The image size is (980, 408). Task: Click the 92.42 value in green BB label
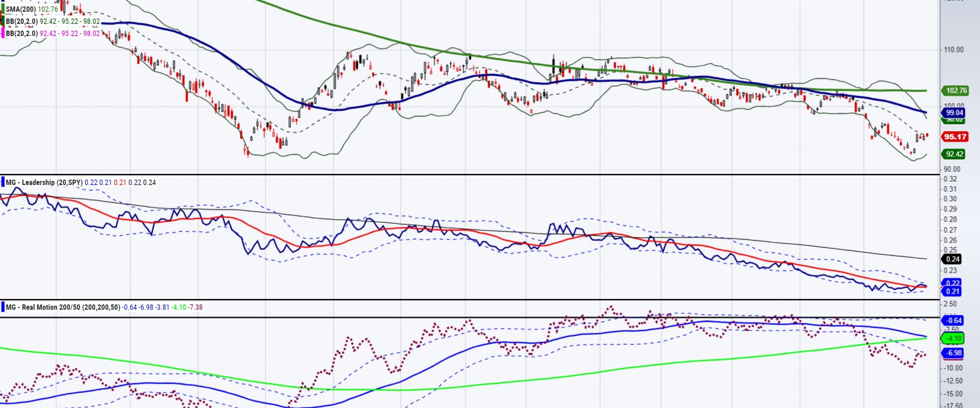(x=48, y=21)
